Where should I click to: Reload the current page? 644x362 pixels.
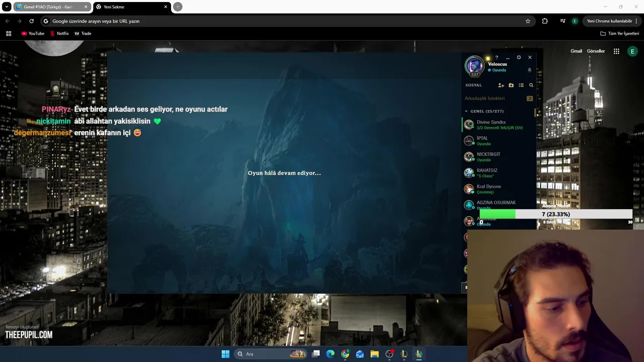tap(31, 21)
